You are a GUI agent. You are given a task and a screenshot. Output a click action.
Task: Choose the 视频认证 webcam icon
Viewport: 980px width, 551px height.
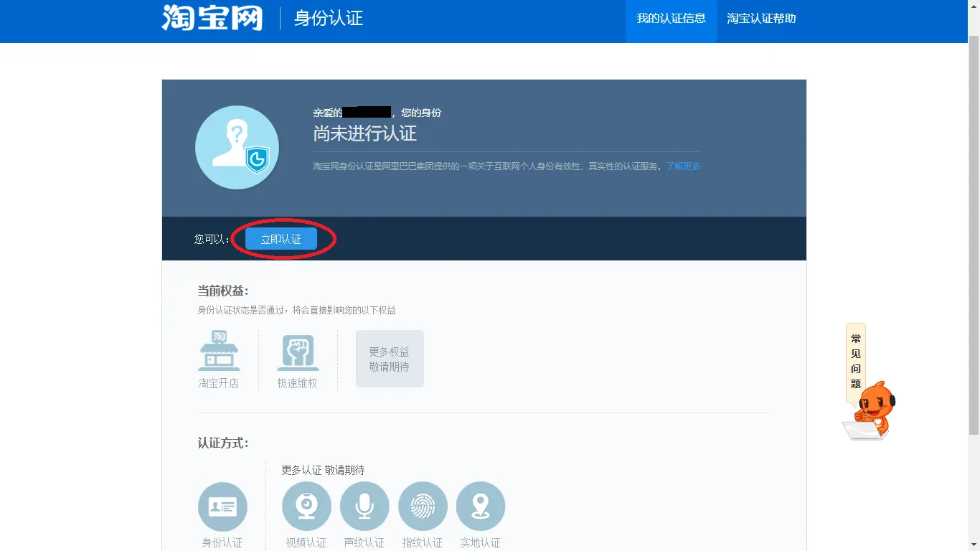point(307,507)
